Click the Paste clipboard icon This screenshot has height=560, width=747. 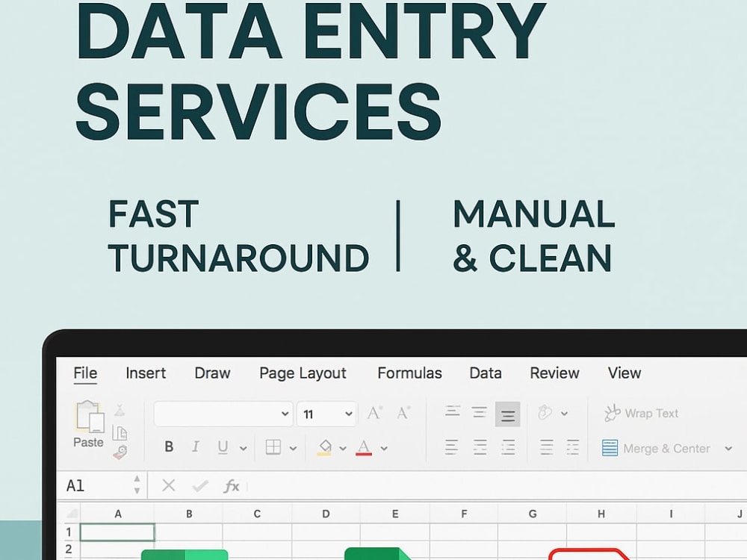click(90, 417)
